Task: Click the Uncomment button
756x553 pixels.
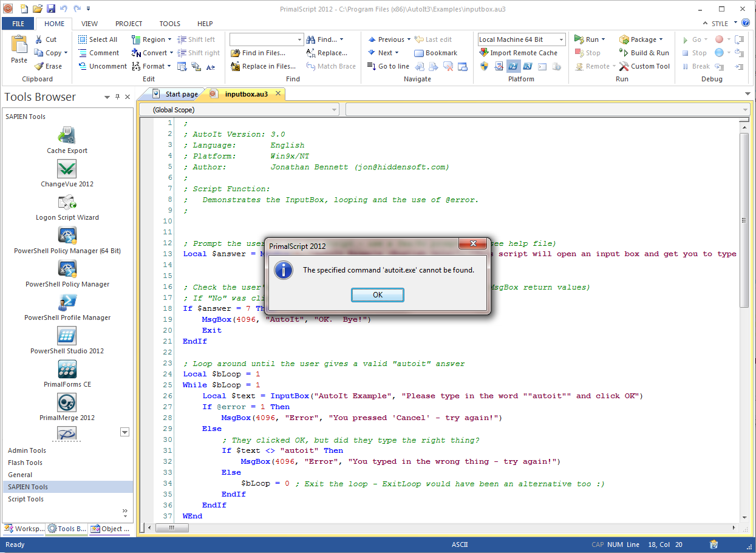Action: (102, 66)
